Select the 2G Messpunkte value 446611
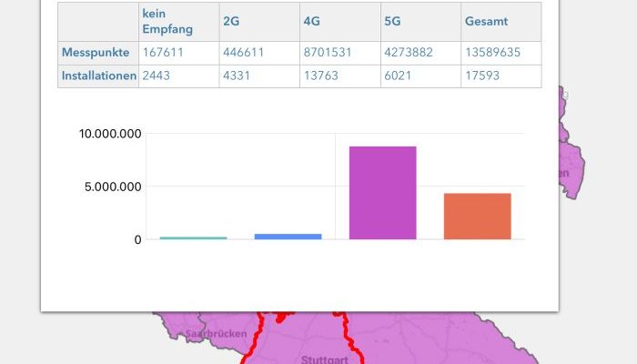This screenshot has width=637, height=364. tap(244, 53)
